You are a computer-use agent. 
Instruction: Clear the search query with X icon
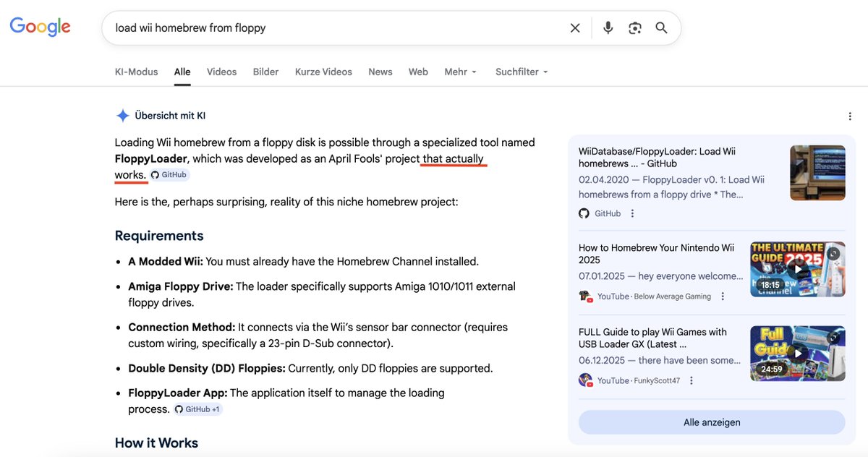[575, 28]
